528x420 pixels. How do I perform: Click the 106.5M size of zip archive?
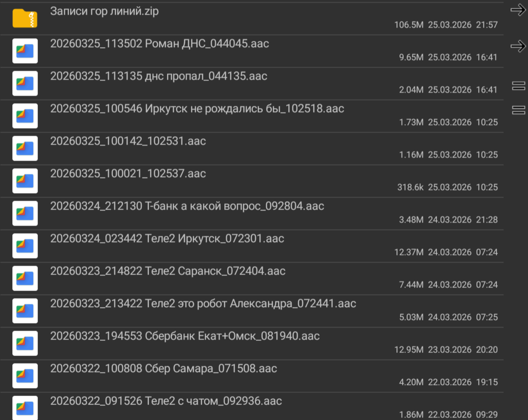click(409, 25)
